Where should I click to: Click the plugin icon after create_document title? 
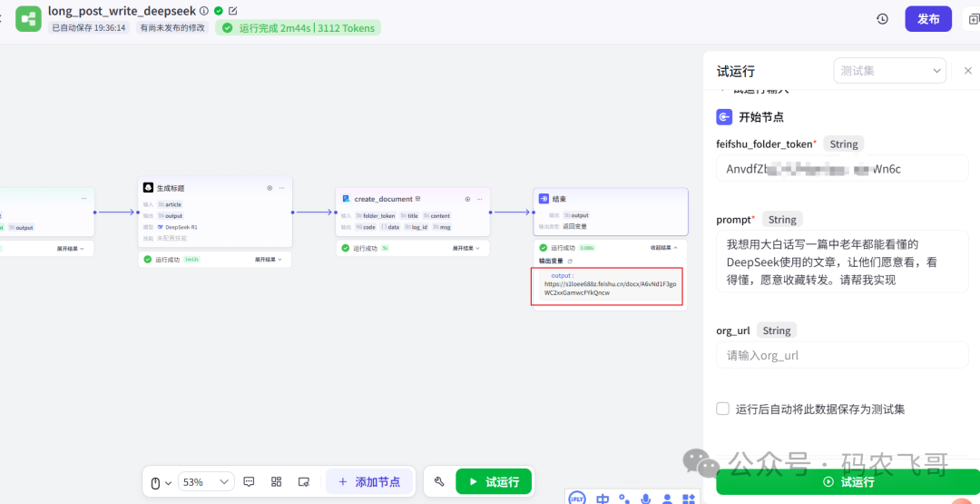[x=418, y=199]
